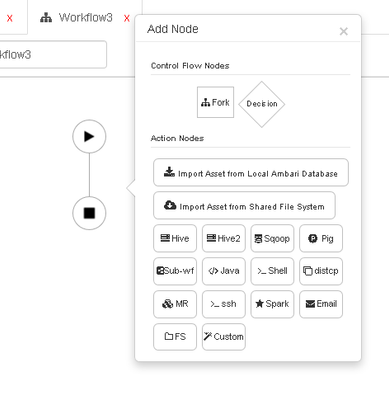This screenshot has width=389, height=400.
Task: Add a Fork control flow node
Action: (215, 102)
